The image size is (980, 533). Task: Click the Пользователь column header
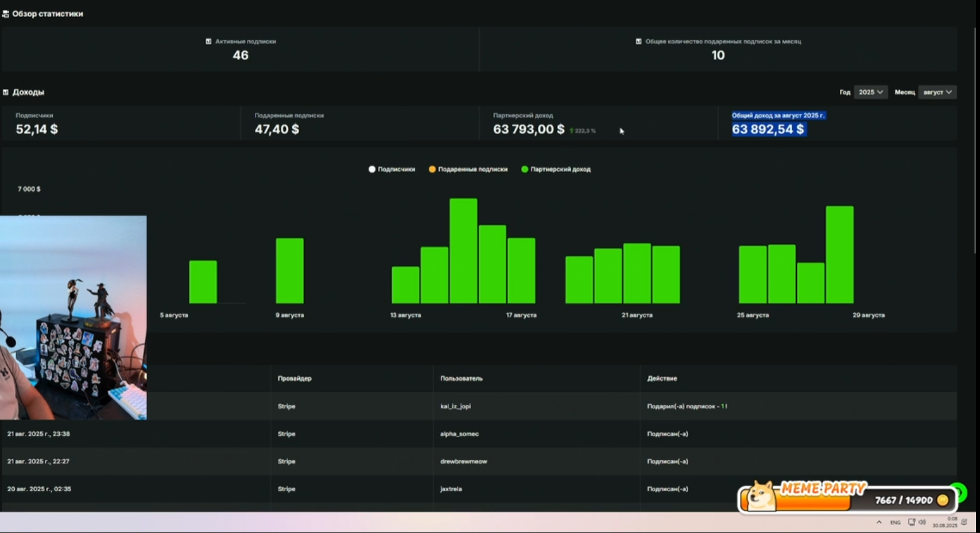462,378
